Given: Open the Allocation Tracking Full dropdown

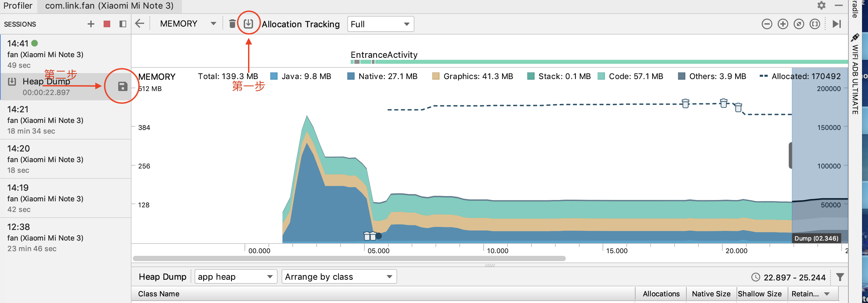Looking at the screenshot, I should tap(381, 24).
